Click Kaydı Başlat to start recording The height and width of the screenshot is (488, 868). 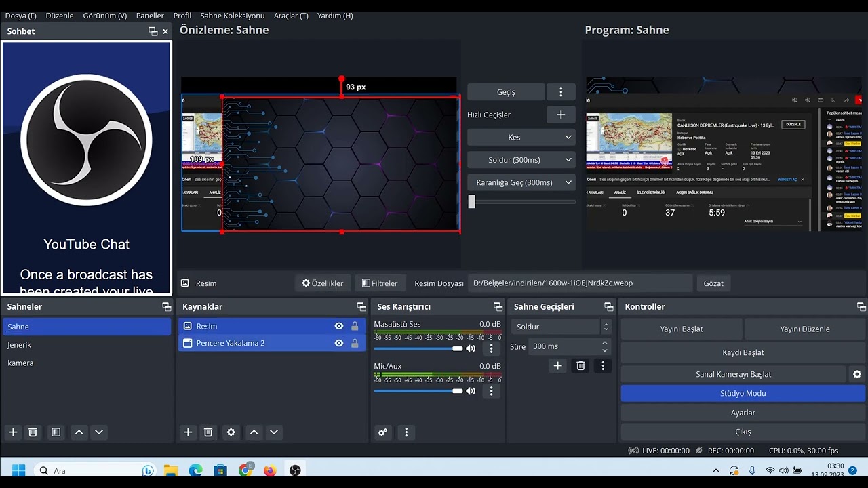(x=743, y=352)
